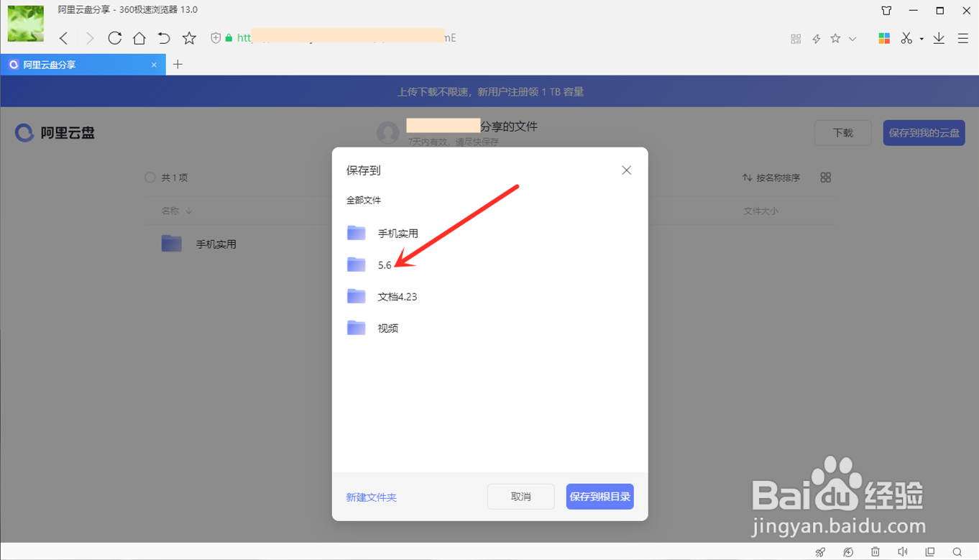
Task: Click the undo/restore closed tab icon
Action: 164,38
